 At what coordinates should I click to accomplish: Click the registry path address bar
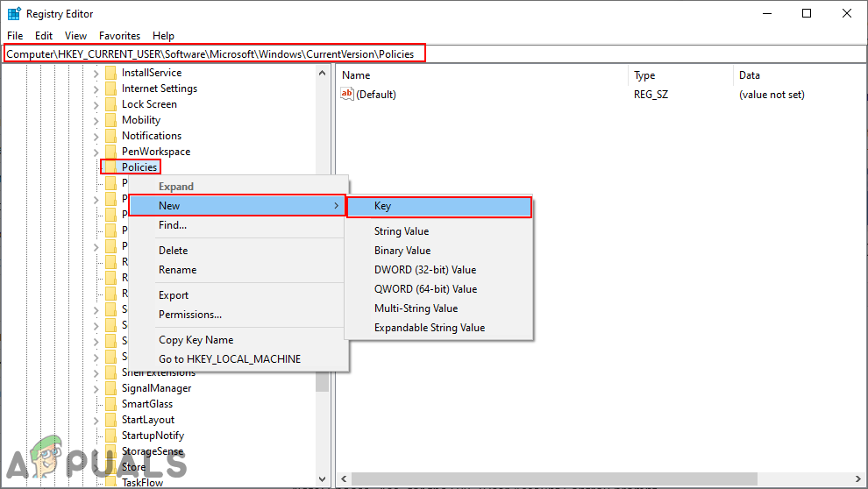tap(434, 54)
